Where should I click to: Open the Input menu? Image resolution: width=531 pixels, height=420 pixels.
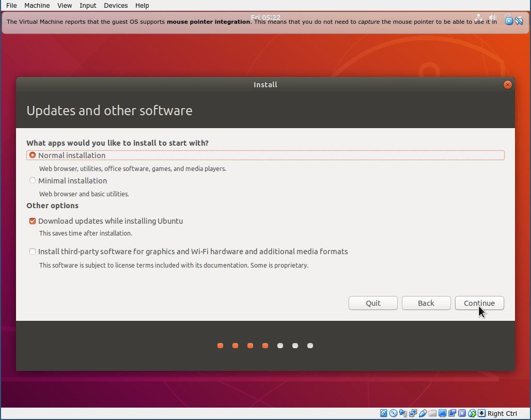coord(88,5)
